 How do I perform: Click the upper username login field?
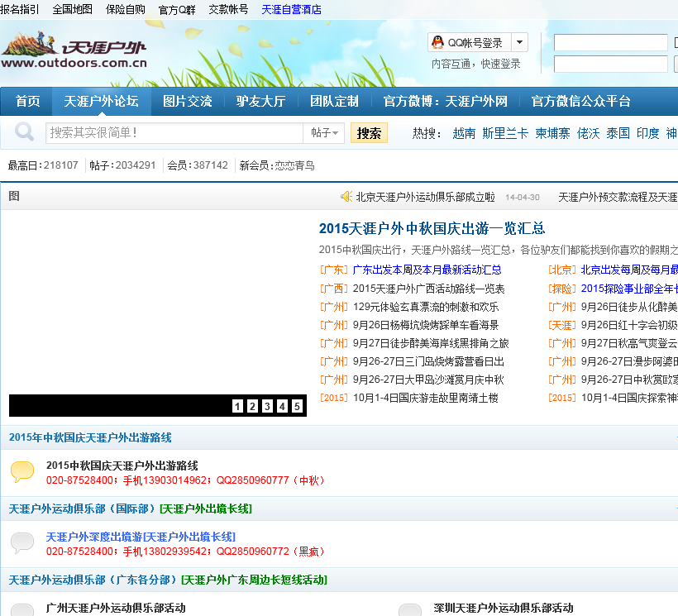coord(610,43)
